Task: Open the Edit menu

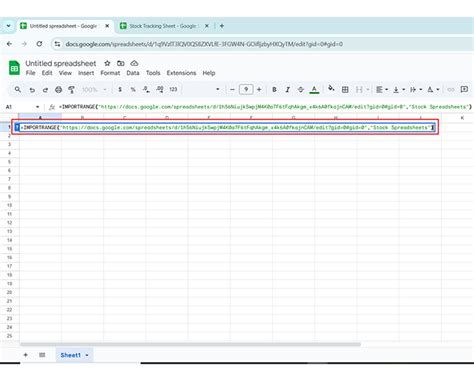Action: click(47, 73)
